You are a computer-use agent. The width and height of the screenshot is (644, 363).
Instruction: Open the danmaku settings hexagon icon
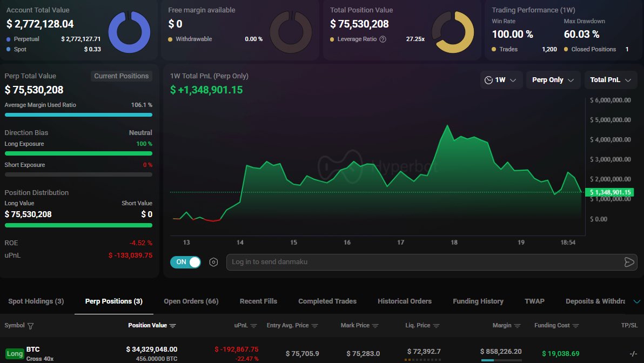coord(213,262)
